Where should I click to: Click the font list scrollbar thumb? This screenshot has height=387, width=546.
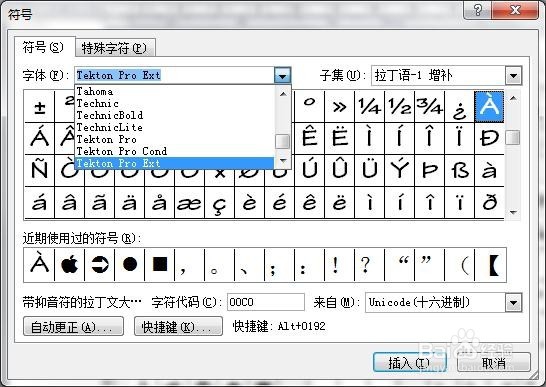pos(282,141)
